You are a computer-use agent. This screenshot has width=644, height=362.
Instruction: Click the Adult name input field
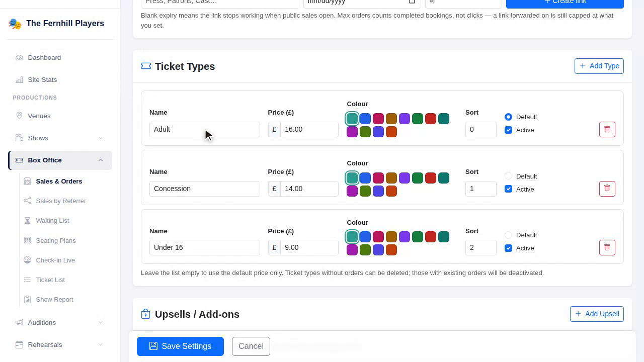pos(205,129)
